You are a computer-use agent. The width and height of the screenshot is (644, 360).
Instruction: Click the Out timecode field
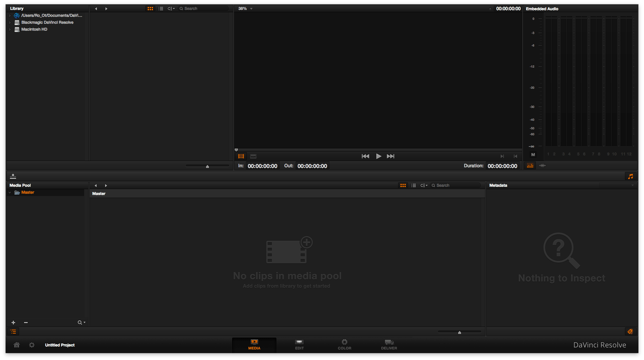(x=312, y=166)
